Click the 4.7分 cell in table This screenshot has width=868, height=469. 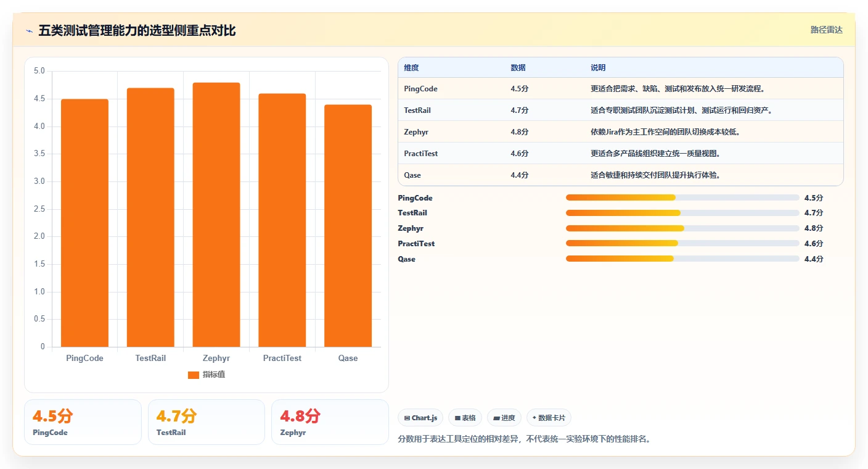tap(520, 110)
